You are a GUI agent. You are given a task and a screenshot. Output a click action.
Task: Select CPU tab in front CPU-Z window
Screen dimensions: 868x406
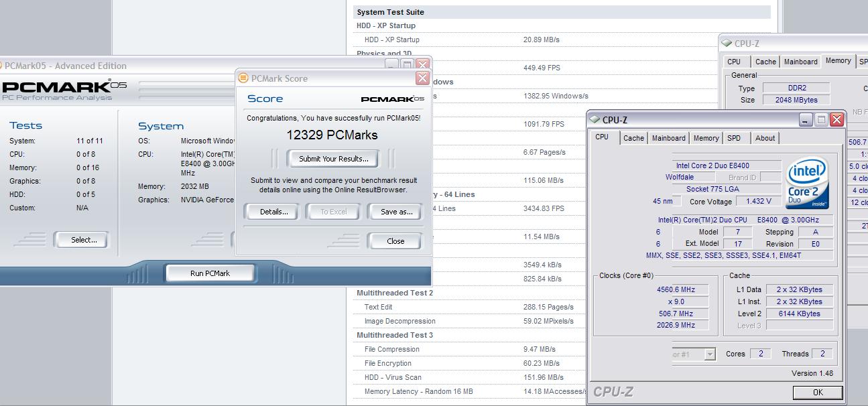(x=602, y=137)
